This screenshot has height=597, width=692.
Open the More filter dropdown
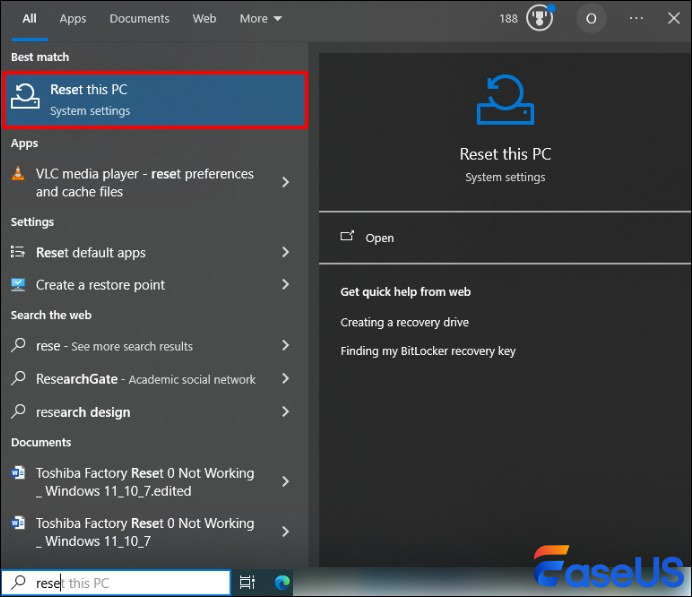click(260, 18)
